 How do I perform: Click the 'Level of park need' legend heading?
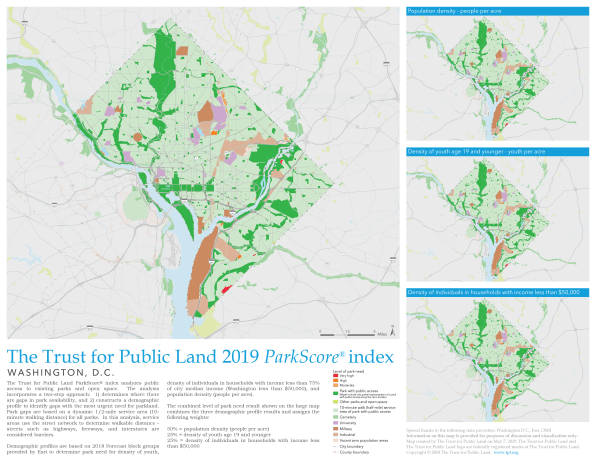(348, 371)
